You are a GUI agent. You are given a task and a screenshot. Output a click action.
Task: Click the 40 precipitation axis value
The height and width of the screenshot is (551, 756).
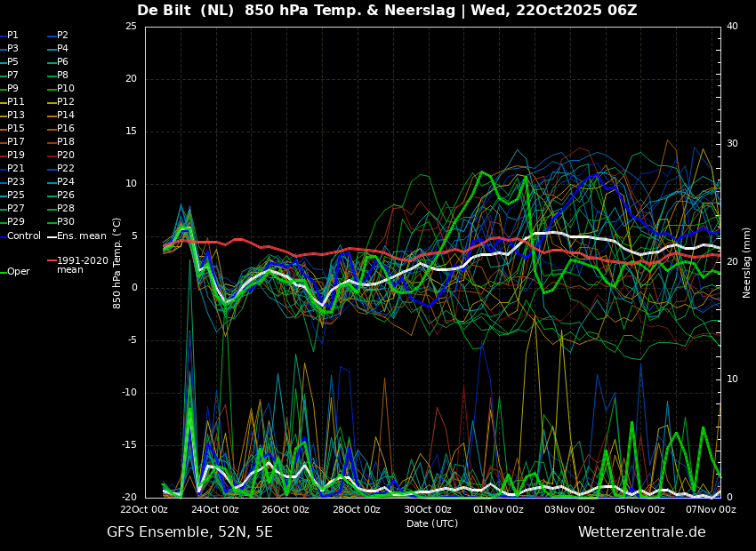coord(732,27)
